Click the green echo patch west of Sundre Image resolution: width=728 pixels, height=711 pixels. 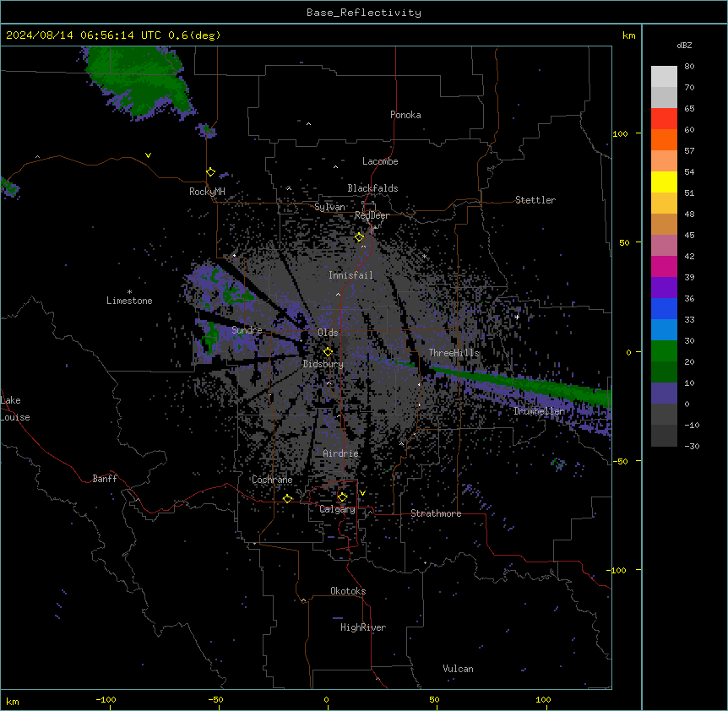pyautogui.click(x=211, y=338)
